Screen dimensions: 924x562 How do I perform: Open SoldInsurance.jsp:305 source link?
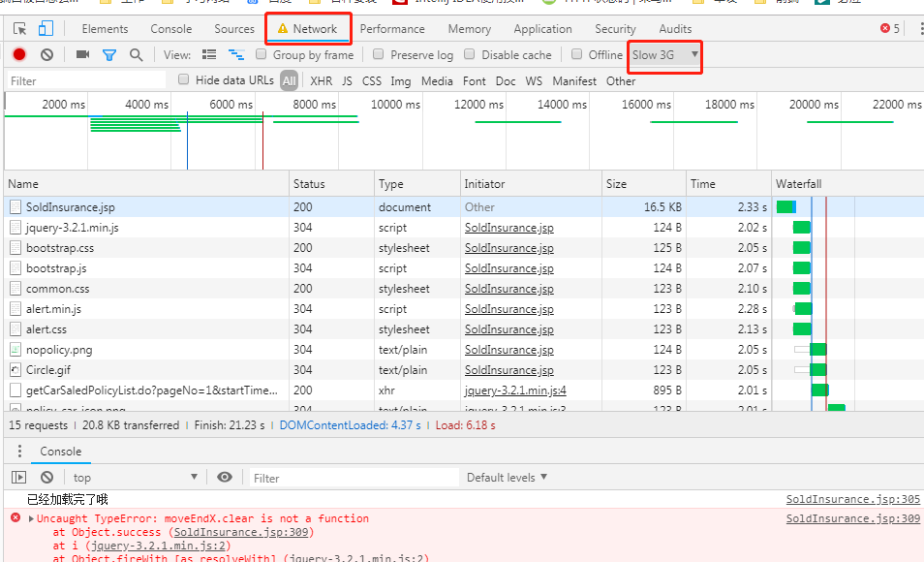pos(852,499)
